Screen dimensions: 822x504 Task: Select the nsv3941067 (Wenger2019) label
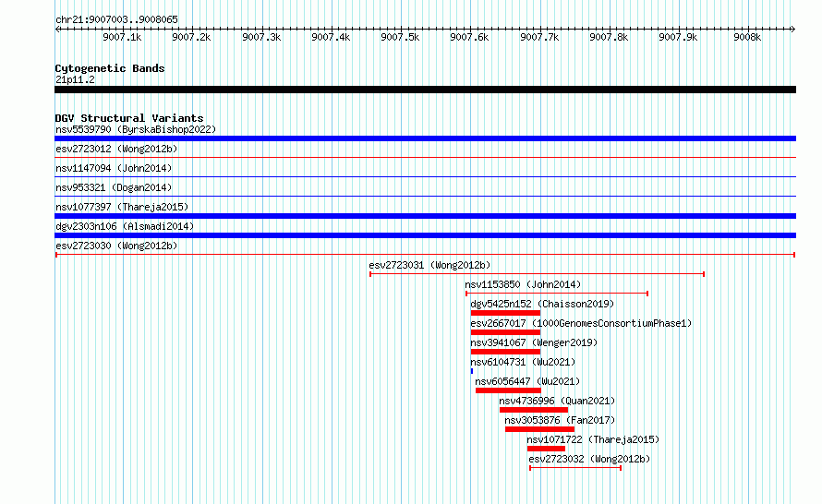pos(534,342)
